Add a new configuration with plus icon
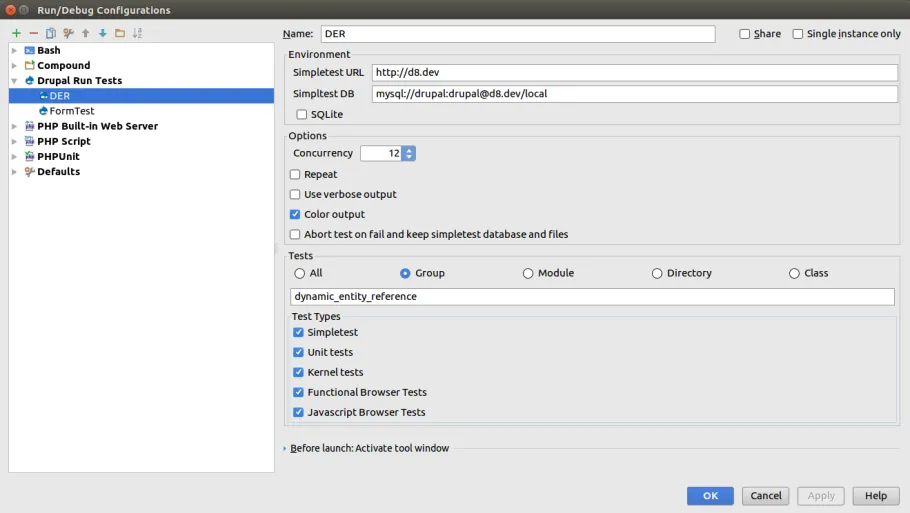Viewport: 910px width, 513px height. pyautogui.click(x=16, y=33)
